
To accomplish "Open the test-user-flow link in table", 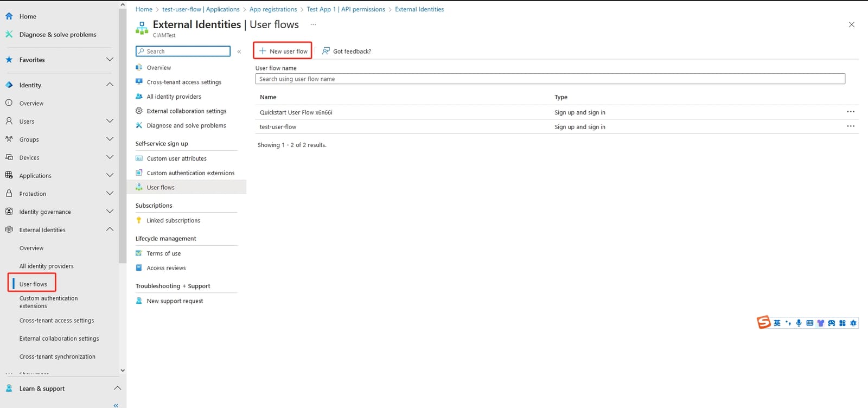I will point(278,127).
